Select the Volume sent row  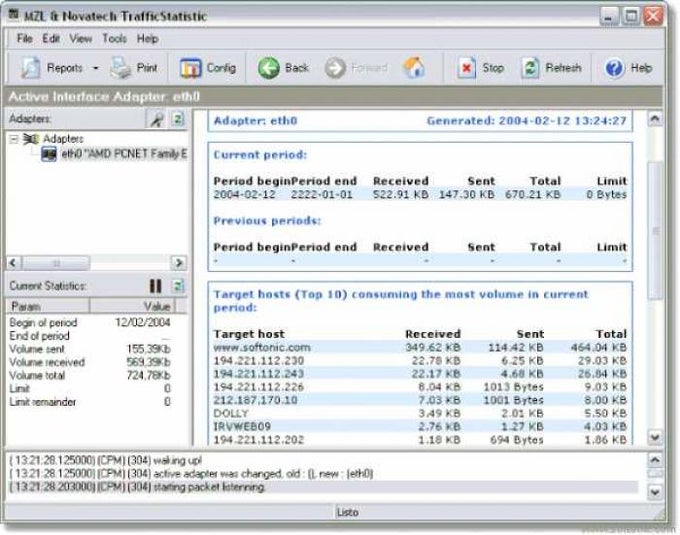click(x=90, y=349)
